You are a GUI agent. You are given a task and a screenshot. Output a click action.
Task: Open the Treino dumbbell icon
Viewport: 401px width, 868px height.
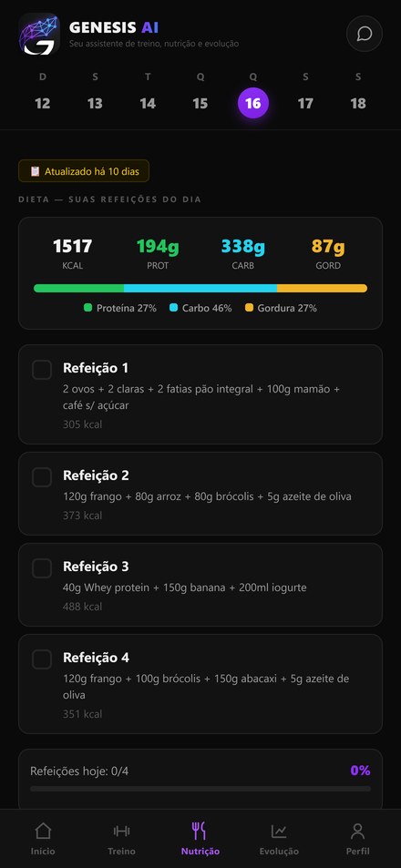(121, 831)
